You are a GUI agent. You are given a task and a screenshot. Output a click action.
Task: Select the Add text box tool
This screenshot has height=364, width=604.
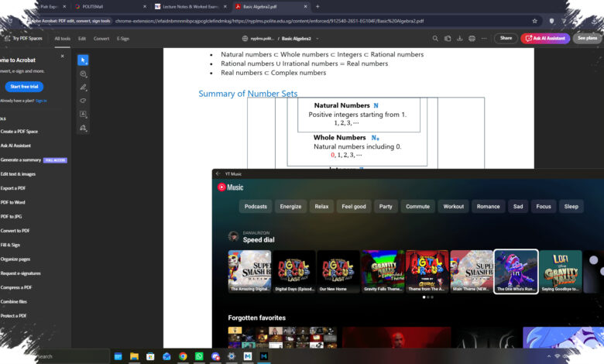[x=83, y=114]
